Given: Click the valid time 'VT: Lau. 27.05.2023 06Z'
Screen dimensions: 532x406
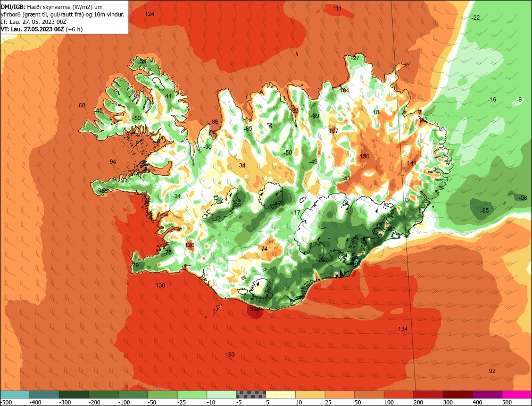Looking at the screenshot, I should coord(32,29).
